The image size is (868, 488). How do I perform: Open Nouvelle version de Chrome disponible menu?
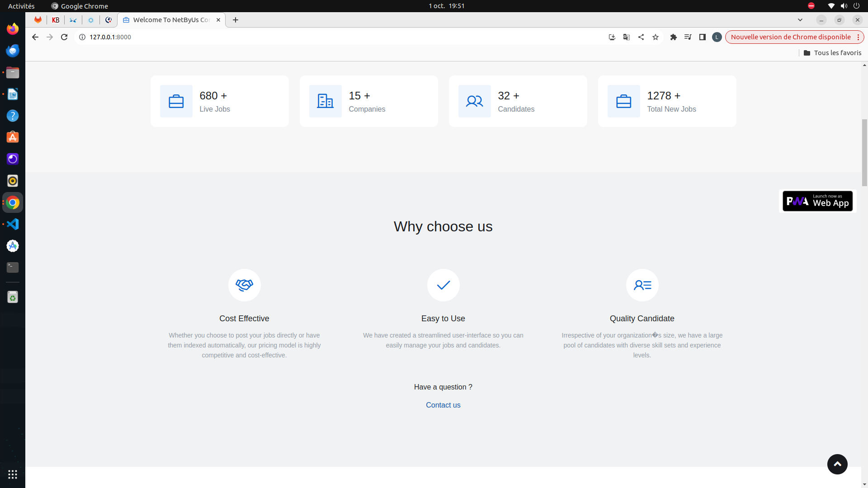click(795, 37)
